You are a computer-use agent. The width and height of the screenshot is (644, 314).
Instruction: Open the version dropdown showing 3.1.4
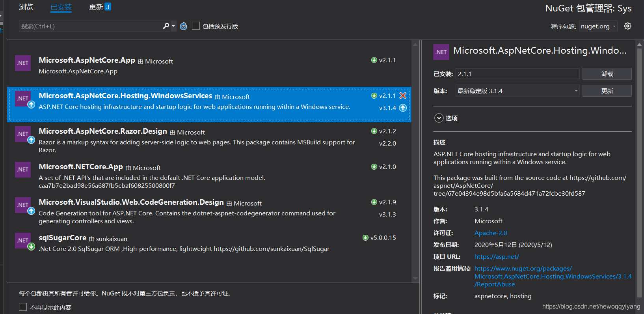coord(517,91)
